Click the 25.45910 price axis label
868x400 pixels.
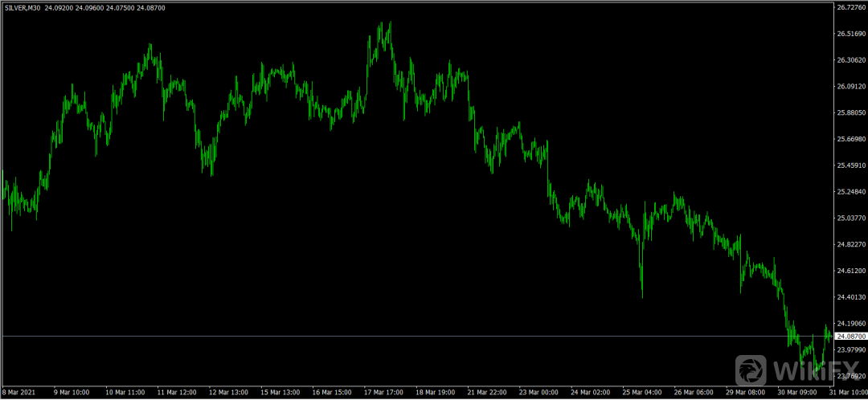pyautogui.click(x=850, y=165)
